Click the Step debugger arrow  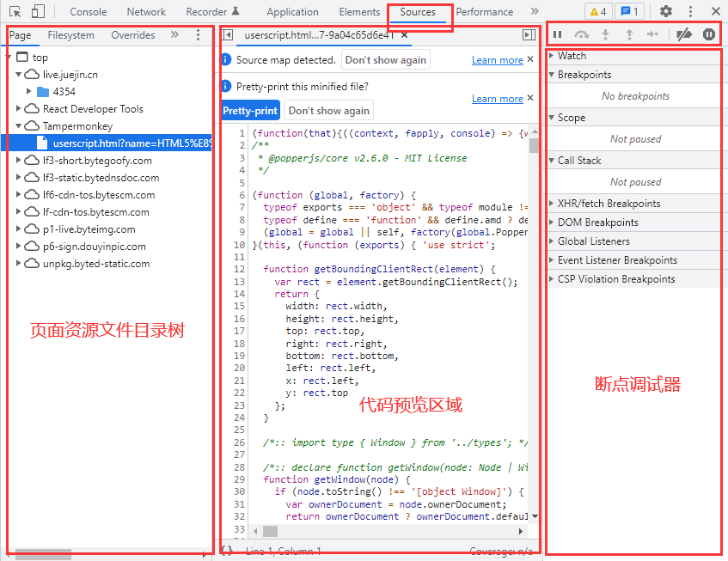[x=652, y=34]
